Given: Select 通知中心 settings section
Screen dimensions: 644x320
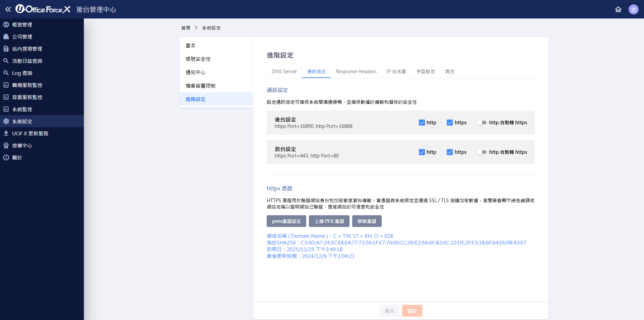Looking at the screenshot, I should click(216, 72).
